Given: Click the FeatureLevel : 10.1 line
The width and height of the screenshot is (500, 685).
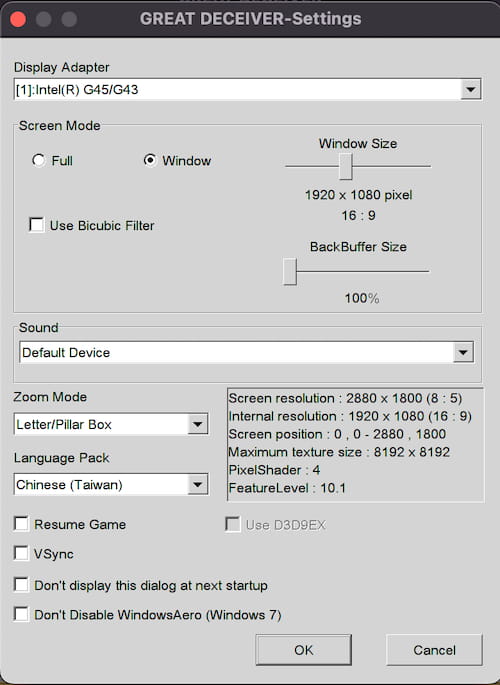Looking at the screenshot, I should click(x=287, y=488).
